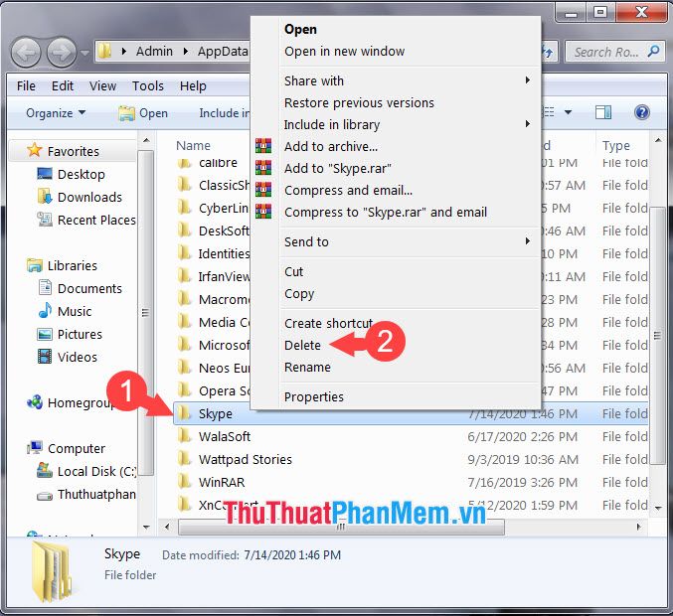This screenshot has height=616, width=673.
Task: Click the horizontal scrollbar thumb
Action: [x=341, y=527]
